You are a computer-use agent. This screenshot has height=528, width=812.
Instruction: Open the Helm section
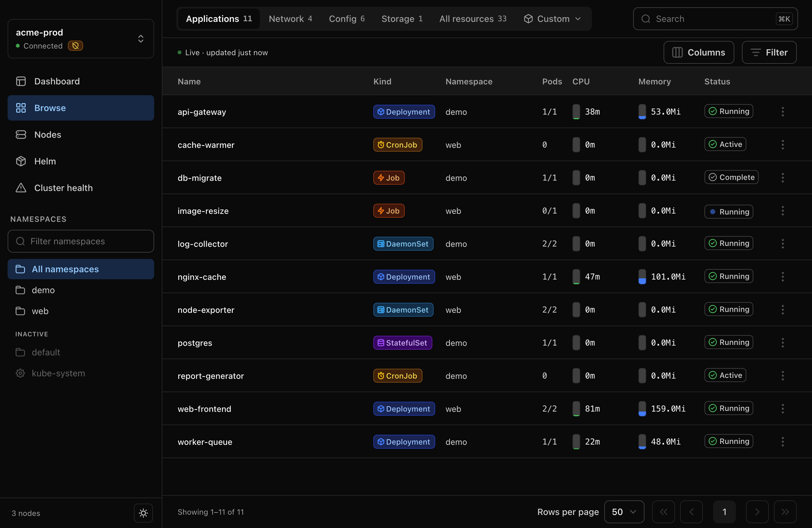81,161
